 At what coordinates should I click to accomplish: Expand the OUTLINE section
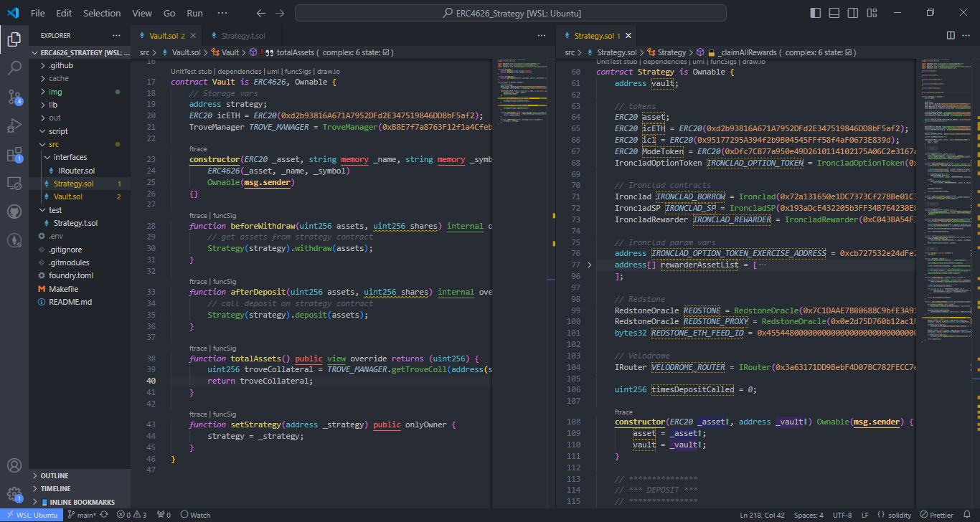point(80,475)
